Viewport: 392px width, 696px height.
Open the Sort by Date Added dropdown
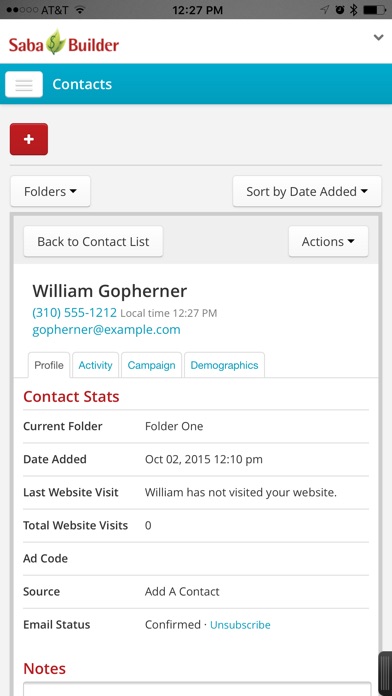point(307,191)
